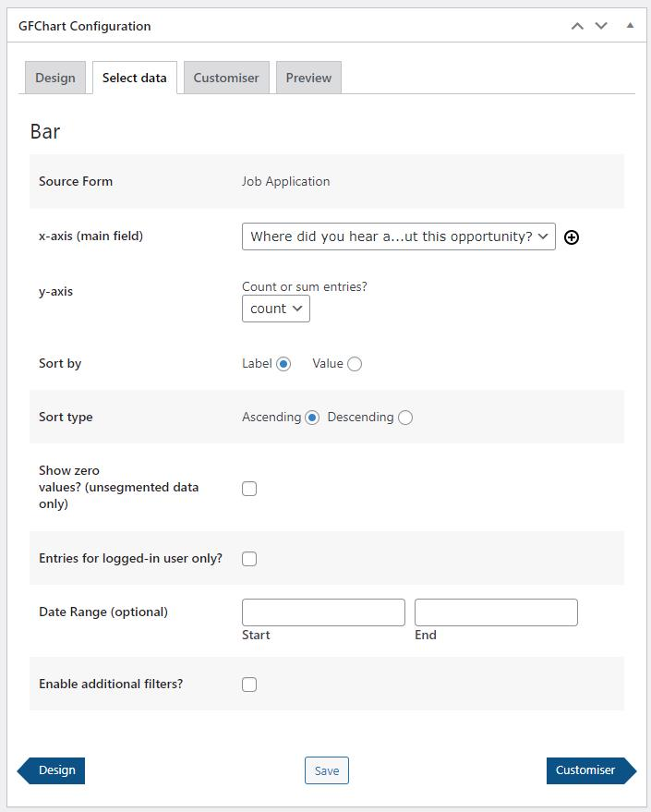Open the count or sum dropdown
The image size is (651, 812).
[x=275, y=309]
